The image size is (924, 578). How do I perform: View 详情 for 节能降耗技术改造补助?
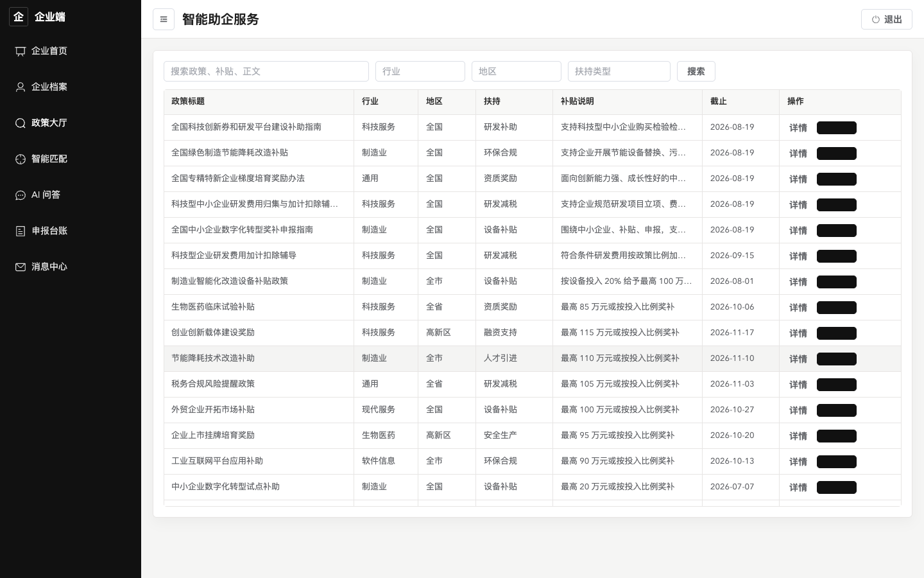[x=798, y=359]
